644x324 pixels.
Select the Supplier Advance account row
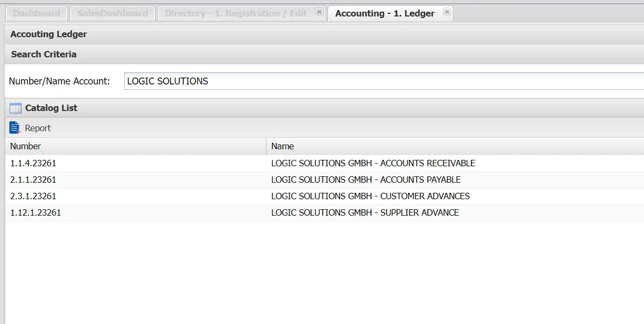point(365,212)
